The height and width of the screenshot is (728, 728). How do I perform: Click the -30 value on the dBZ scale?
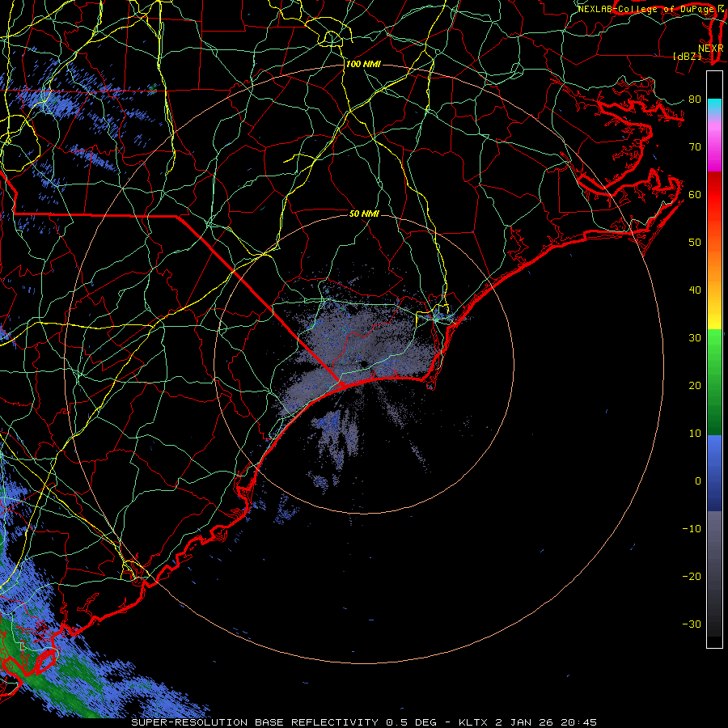pos(692,624)
